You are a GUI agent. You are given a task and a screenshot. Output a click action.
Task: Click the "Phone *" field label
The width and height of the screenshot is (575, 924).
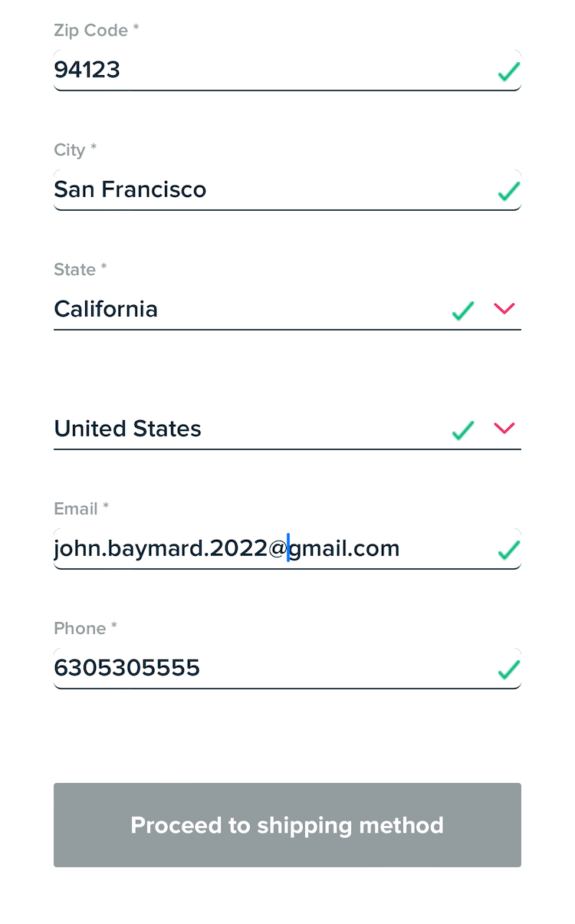pyautogui.click(x=85, y=628)
